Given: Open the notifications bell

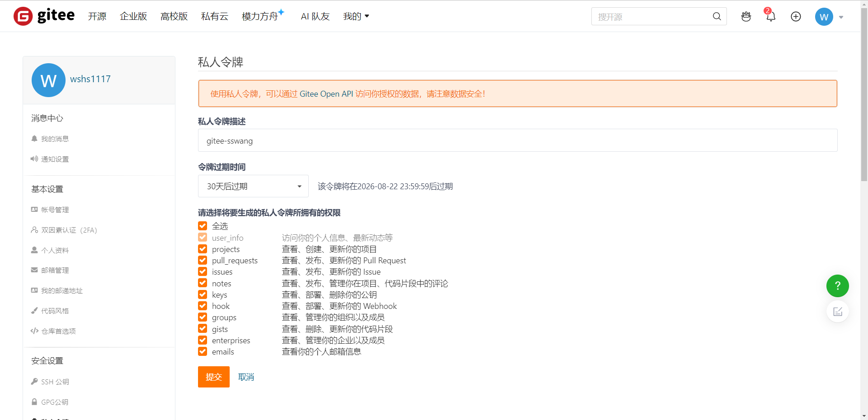Looking at the screenshot, I should [771, 17].
